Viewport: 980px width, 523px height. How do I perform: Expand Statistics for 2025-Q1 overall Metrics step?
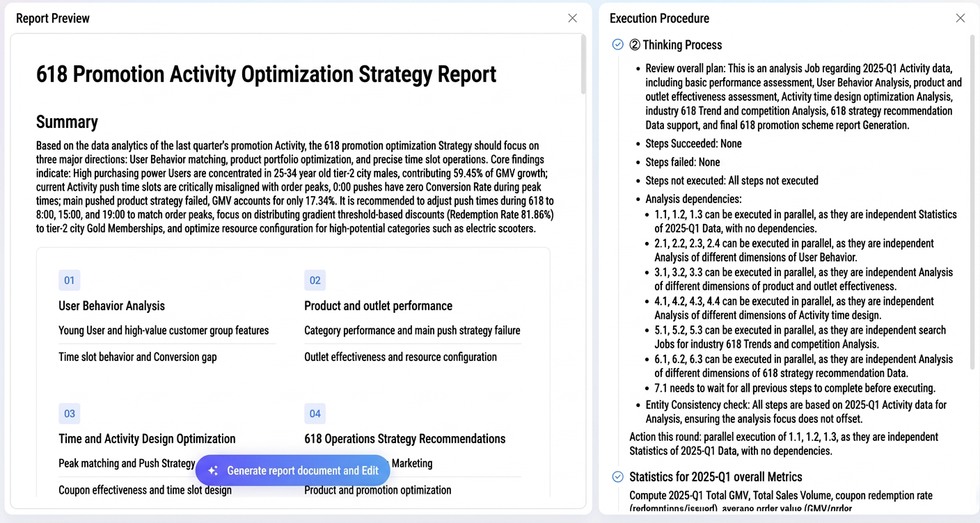point(716,477)
